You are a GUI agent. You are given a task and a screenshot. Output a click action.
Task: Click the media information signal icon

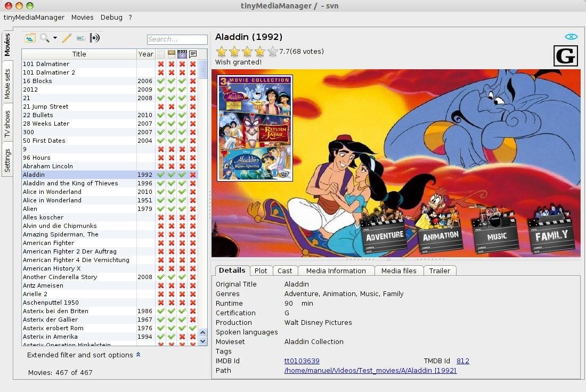click(x=94, y=38)
